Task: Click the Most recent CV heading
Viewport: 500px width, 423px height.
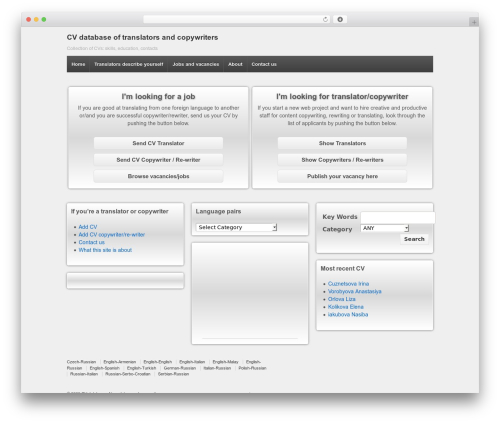Action: click(x=343, y=269)
